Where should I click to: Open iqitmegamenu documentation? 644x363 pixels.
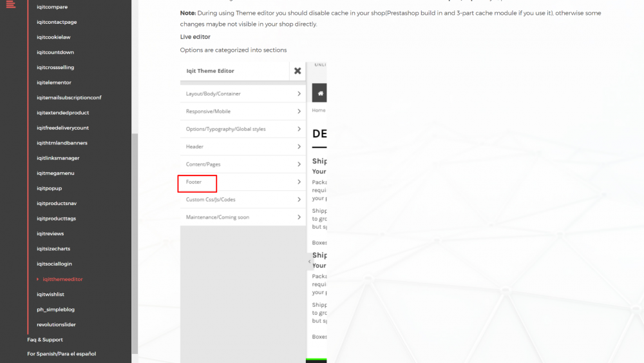pyautogui.click(x=55, y=173)
